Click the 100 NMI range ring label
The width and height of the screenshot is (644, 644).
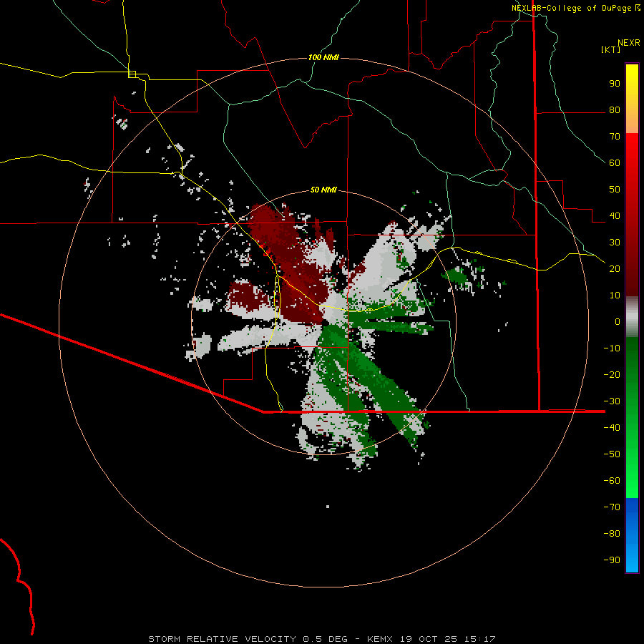[x=323, y=57]
